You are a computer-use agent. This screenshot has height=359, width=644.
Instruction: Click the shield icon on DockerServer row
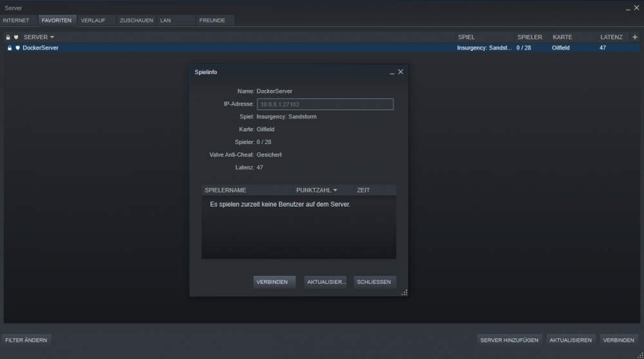click(x=17, y=48)
